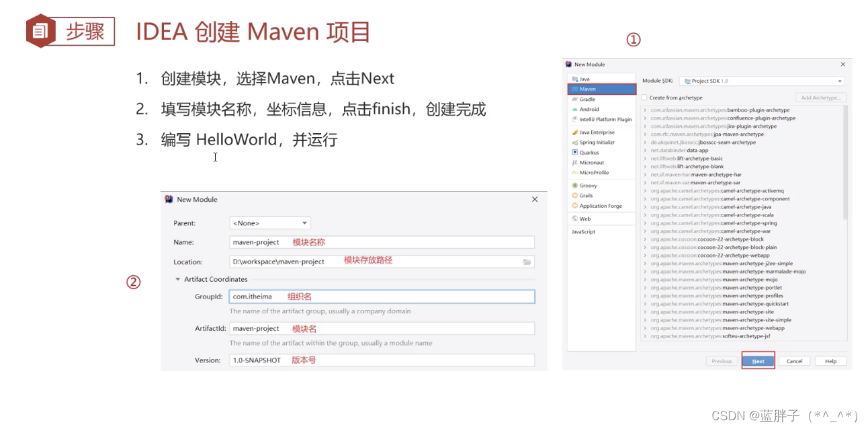Focus the GroupId field with com.itheima
Screen dimensions: 868x429
pos(382,297)
